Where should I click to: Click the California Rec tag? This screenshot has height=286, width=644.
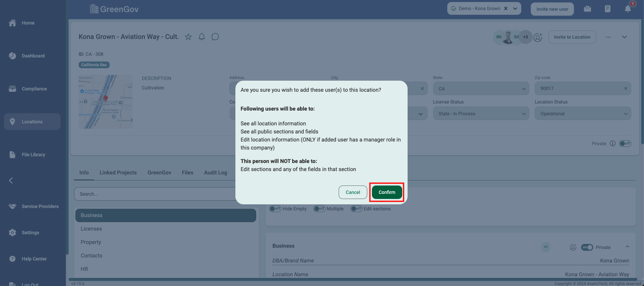click(94, 65)
